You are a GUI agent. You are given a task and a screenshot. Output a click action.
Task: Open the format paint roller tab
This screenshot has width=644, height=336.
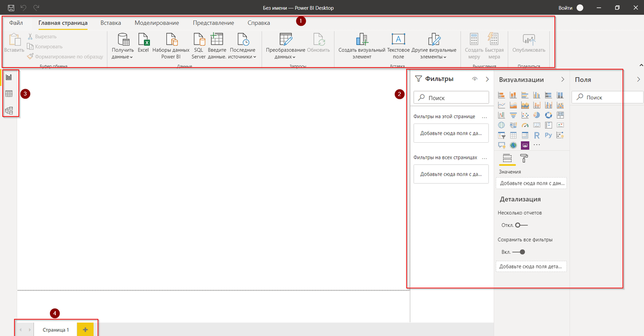click(x=524, y=158)
